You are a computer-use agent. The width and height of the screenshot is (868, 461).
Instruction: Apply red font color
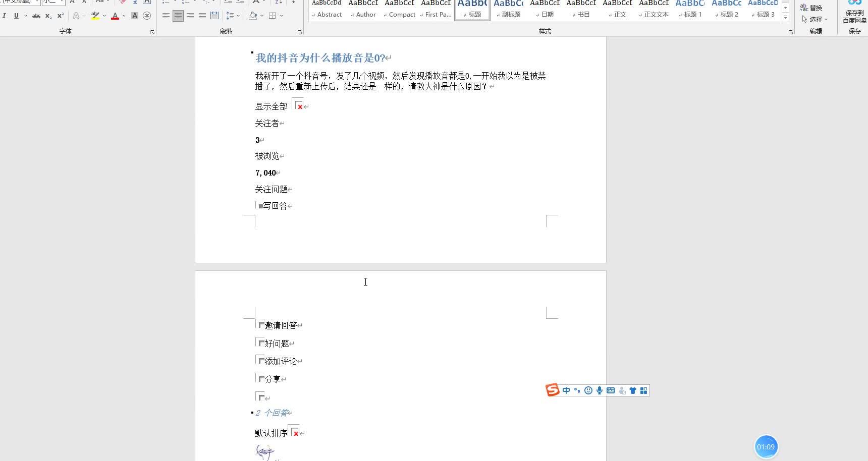tap(115, 16)
